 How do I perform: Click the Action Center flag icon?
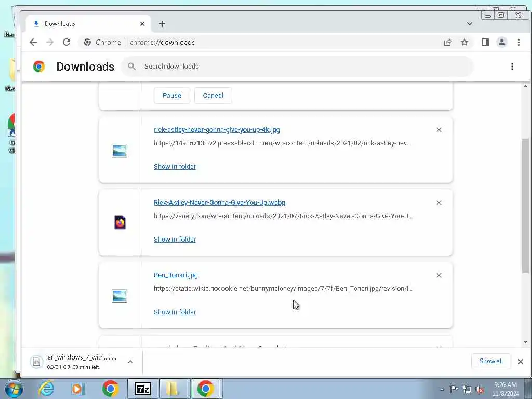click(454, 389)
